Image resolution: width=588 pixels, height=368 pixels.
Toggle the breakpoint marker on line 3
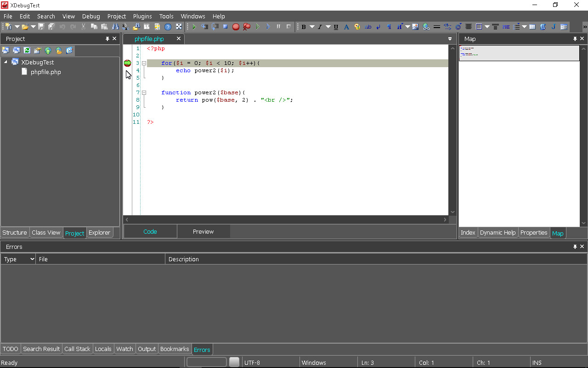pyautogui.click(x=127, y=63)
